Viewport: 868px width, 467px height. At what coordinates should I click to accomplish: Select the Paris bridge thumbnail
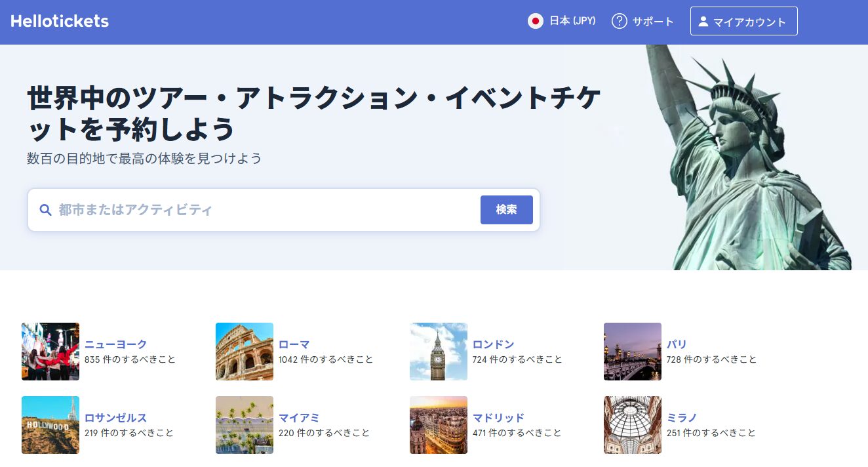coord(633,352)
